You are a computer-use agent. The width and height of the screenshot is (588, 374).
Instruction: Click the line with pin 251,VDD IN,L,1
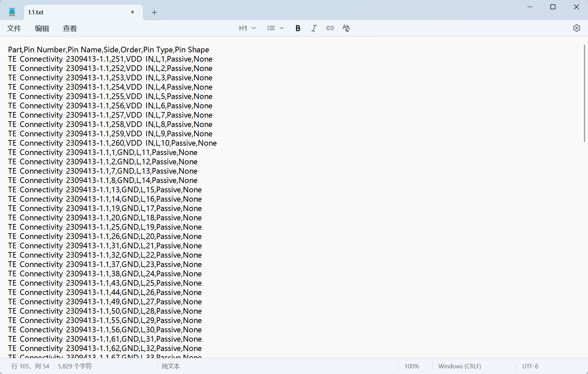coord(110,59)
